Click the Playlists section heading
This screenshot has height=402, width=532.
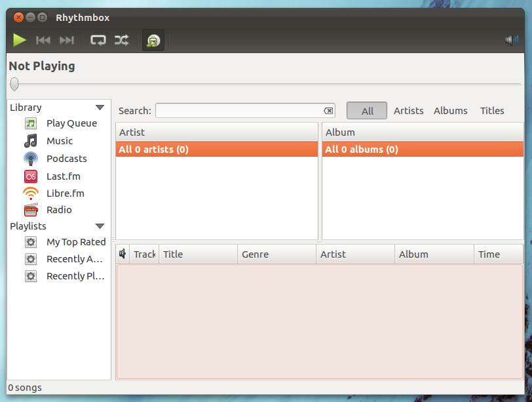(28, 226)
